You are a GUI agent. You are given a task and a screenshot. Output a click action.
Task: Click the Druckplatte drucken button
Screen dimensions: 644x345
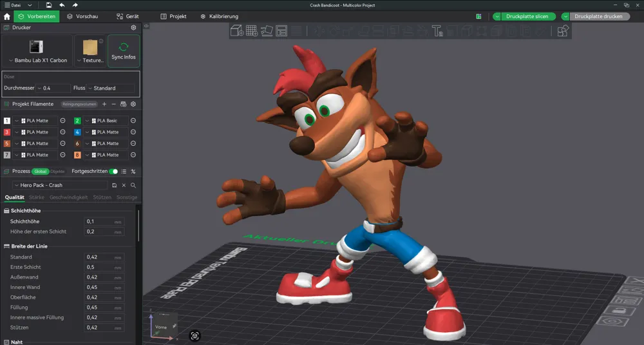click(598, 17)
